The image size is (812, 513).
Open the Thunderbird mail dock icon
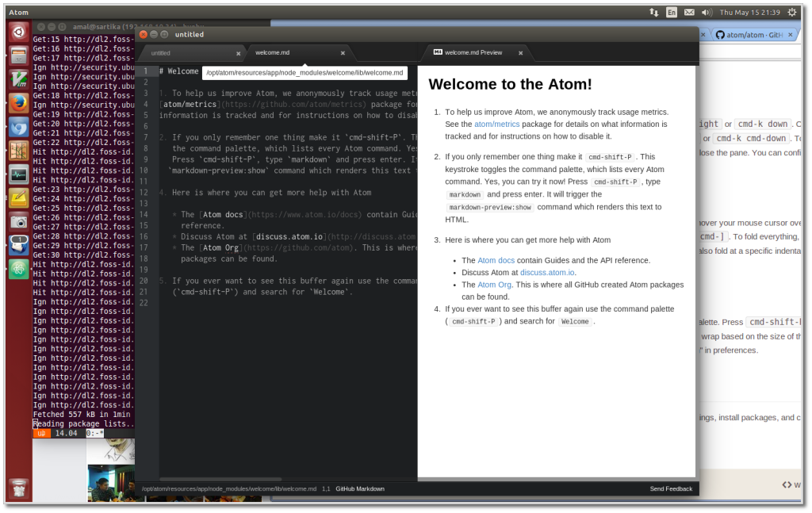pos(19,245)
